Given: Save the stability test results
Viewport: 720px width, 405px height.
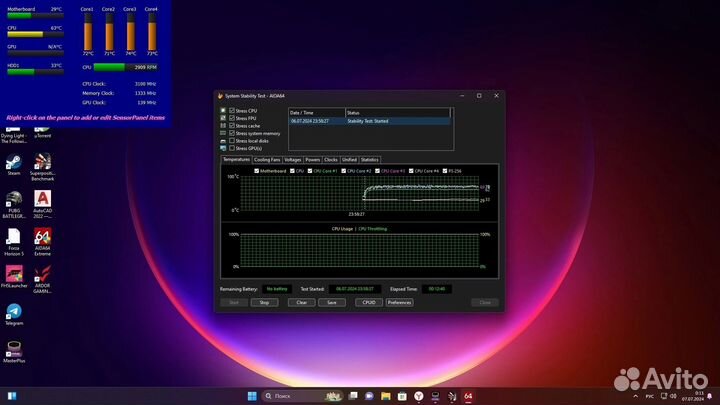Looking at the screenshot, I should pos(332,303).
